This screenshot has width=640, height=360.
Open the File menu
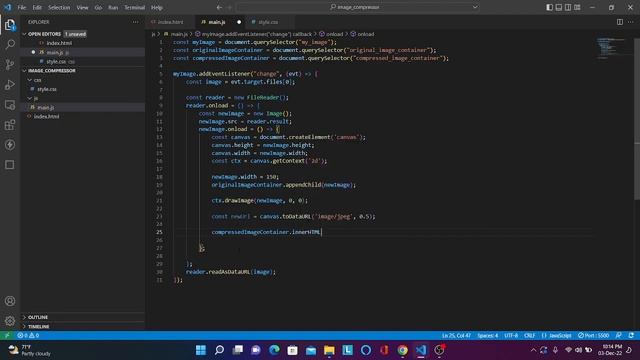[22, 7]
